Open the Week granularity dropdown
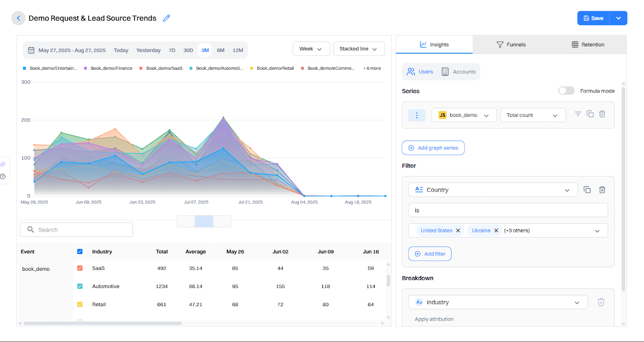This screenshot has width=644, height=342. point(311,49)
